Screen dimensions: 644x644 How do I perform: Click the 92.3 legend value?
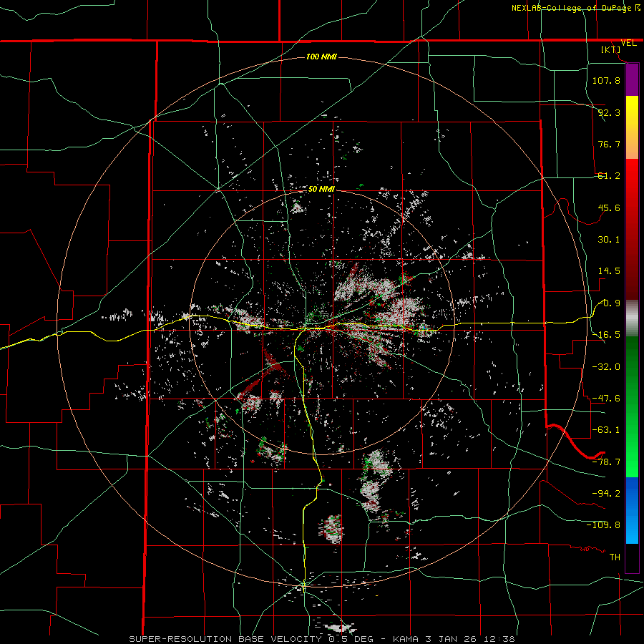[x=609, y=112]
